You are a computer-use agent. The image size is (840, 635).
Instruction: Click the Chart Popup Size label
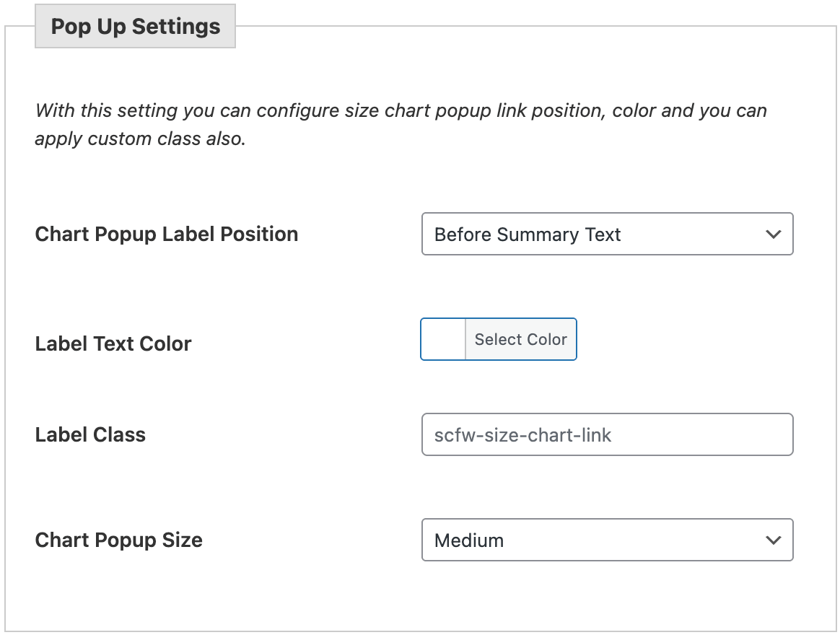[x=118, y=540]
